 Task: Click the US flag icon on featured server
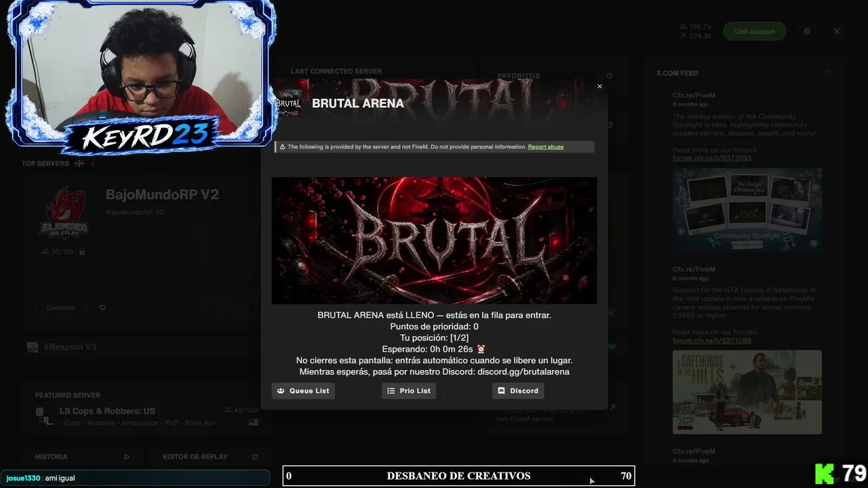pos(253,422)
